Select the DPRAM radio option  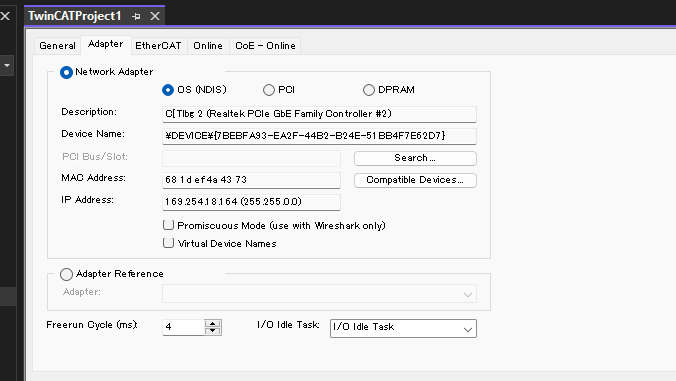[x=369, y=90]
